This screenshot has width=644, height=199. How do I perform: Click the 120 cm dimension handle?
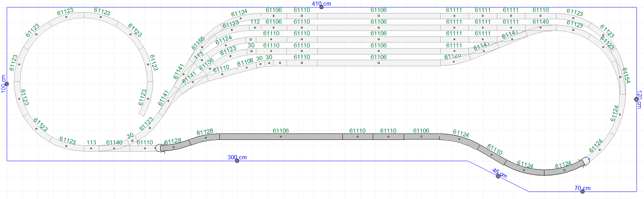coord(636,100)
